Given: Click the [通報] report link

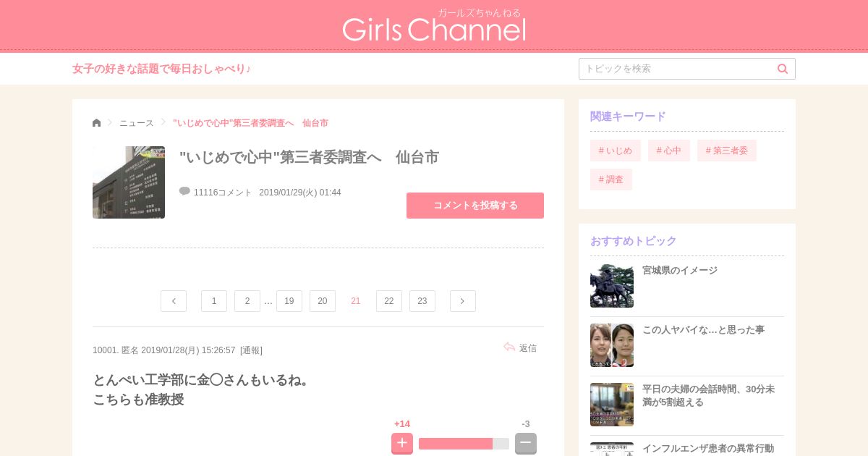Looking at the screenshot, I should [x=251, y=350].
